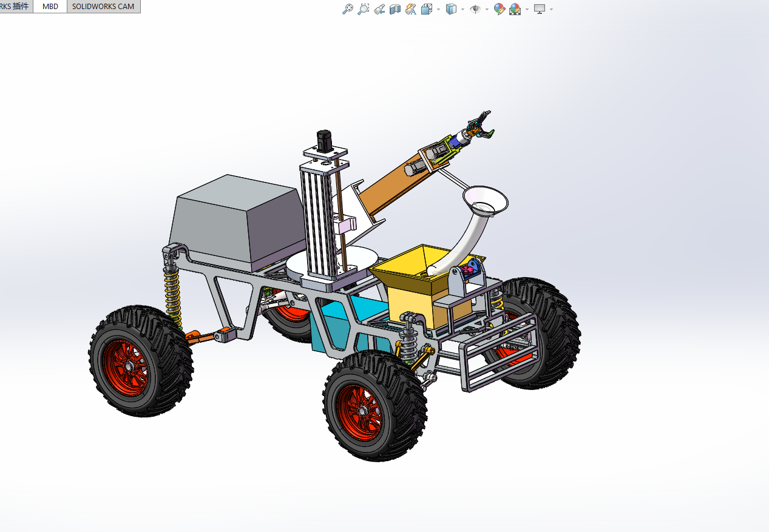Open SOLIDWORKS CAM tab

103,6
